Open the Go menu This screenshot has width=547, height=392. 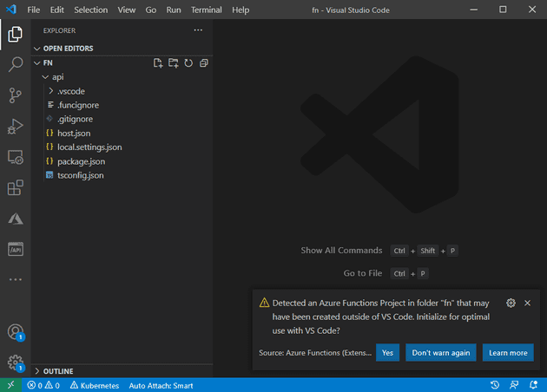[x=151, y=10]
